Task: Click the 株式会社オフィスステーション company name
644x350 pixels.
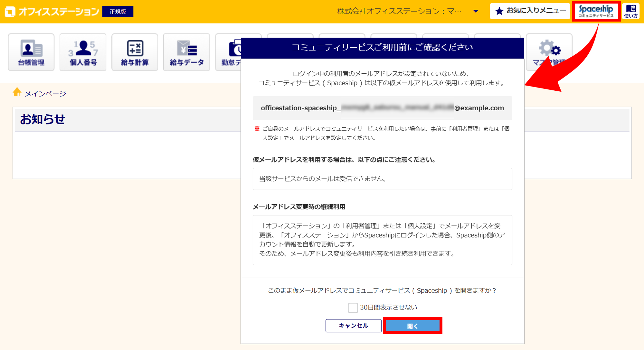Action: (x=399, y=11)
